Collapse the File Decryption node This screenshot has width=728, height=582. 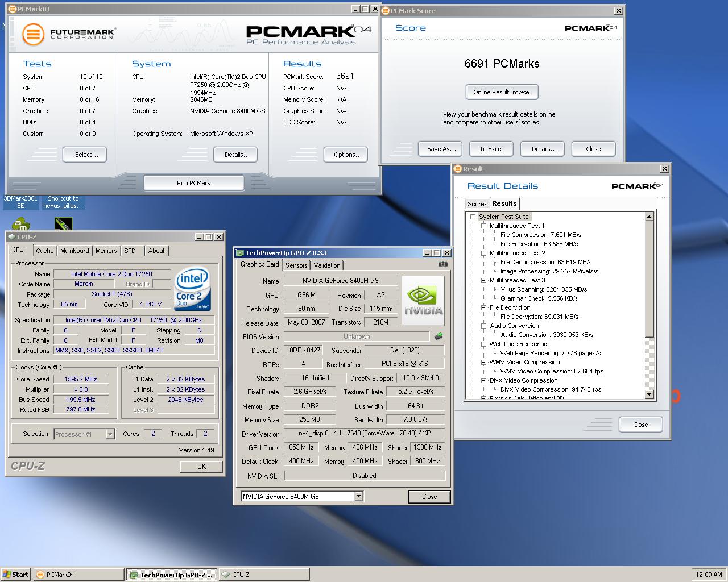[x=483, y=307]
